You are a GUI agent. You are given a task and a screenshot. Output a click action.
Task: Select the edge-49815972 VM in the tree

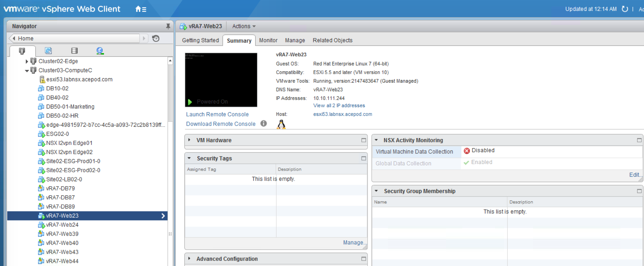105,125
